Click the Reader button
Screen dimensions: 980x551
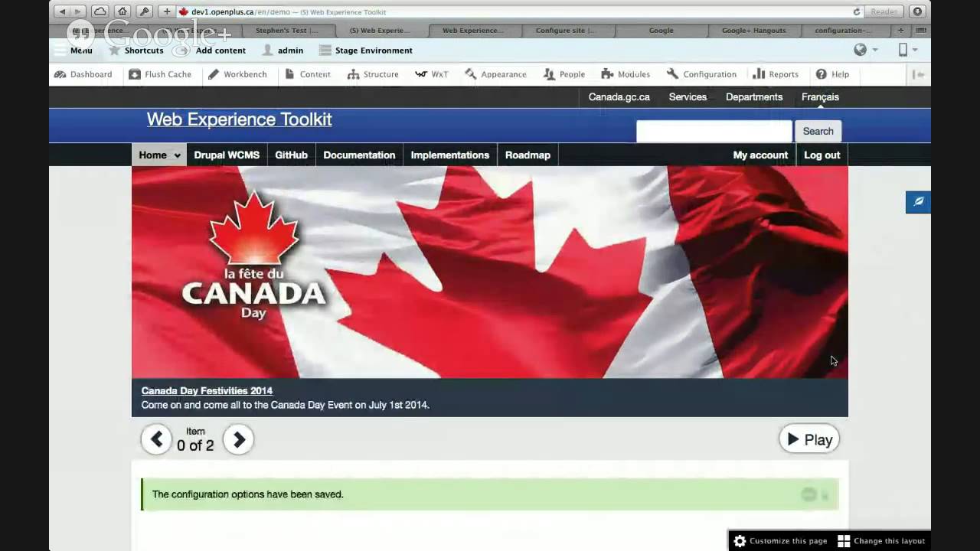pyautogui.click(x=884, y=11)
